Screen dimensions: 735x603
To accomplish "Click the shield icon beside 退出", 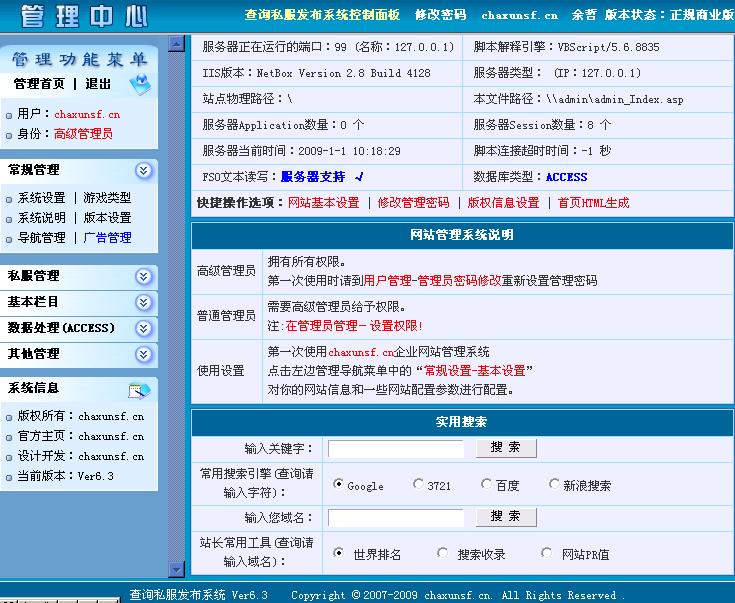I will coord(141,85).
